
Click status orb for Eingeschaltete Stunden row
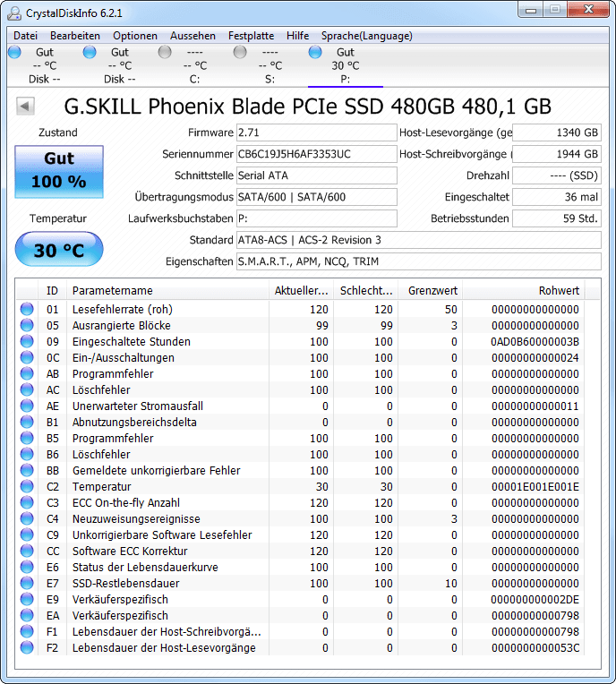[x=27, y=341]
